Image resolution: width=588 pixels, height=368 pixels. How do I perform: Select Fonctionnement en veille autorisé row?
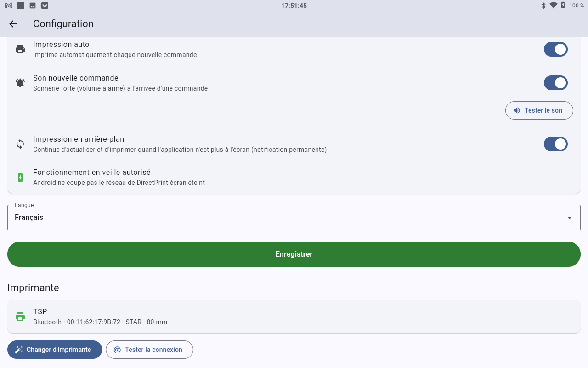click(294, 177)
